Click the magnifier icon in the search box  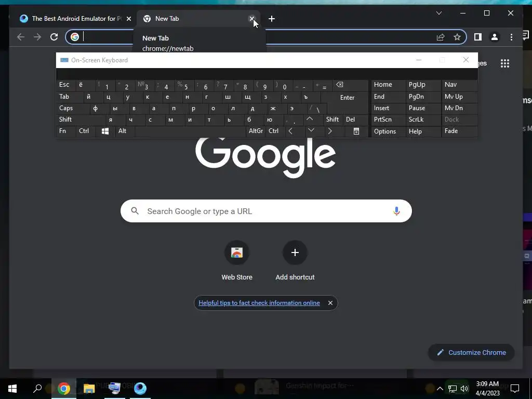tap(135, 211)
